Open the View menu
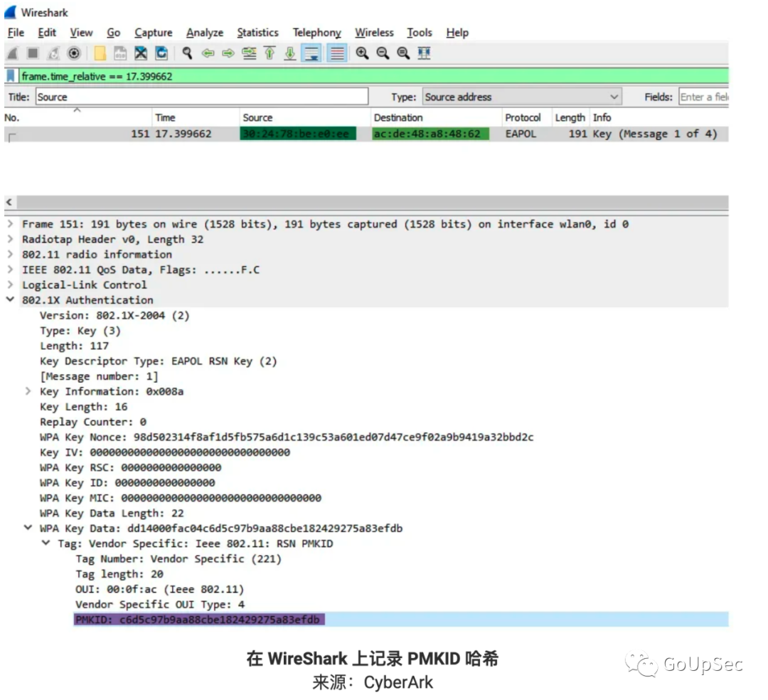Image resolution: width=768 pixels, height=700 pixels. pyautogui.click(x=81, y=32)
